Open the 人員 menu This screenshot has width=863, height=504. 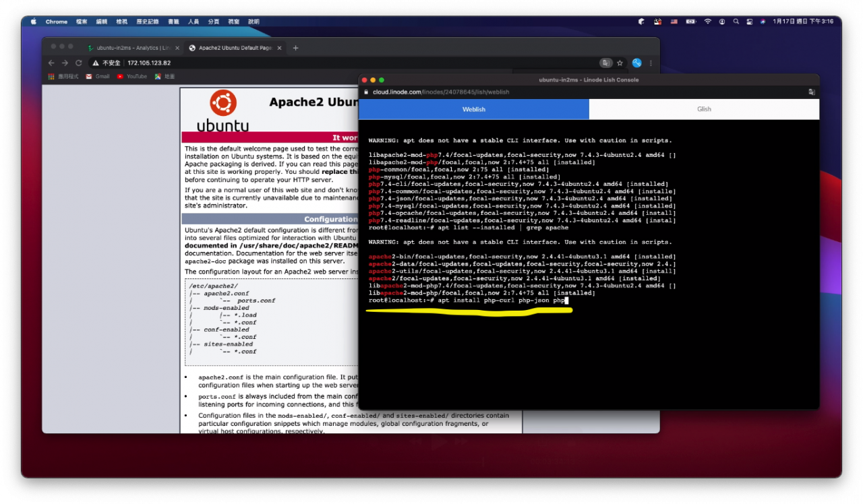point(194,22)
